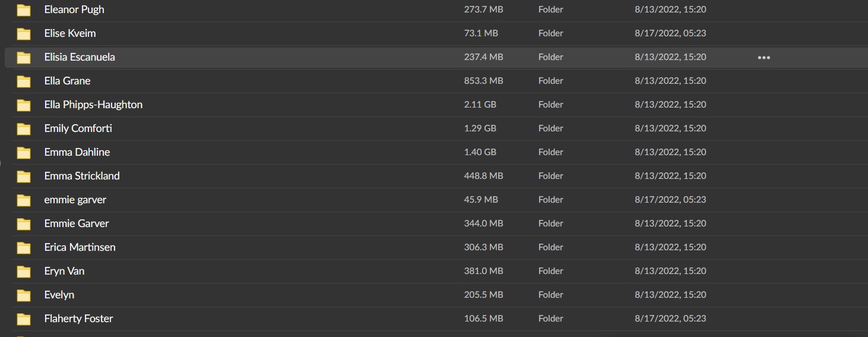
Task: Click the Flaherty Foster folder icon
Action: pos(24,319)
